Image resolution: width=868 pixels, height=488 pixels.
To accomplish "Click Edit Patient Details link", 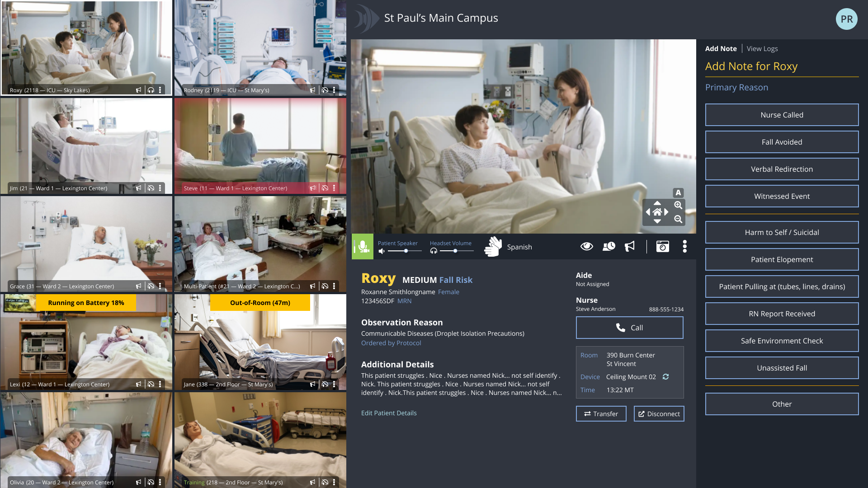I will (389, 413).
